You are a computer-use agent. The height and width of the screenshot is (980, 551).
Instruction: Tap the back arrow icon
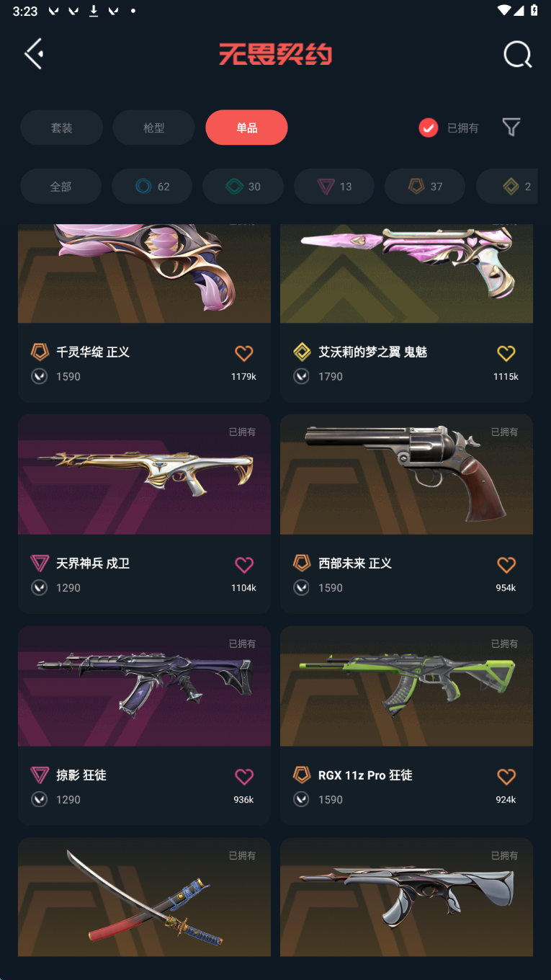[34, 54]
